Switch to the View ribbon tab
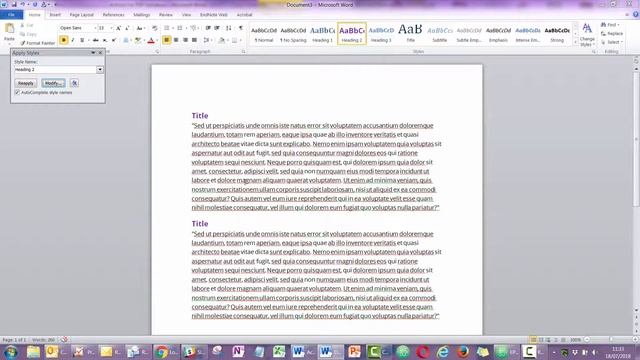Viewport: 640px width, 360px height. pyautogui.click(x=187, y=15)
